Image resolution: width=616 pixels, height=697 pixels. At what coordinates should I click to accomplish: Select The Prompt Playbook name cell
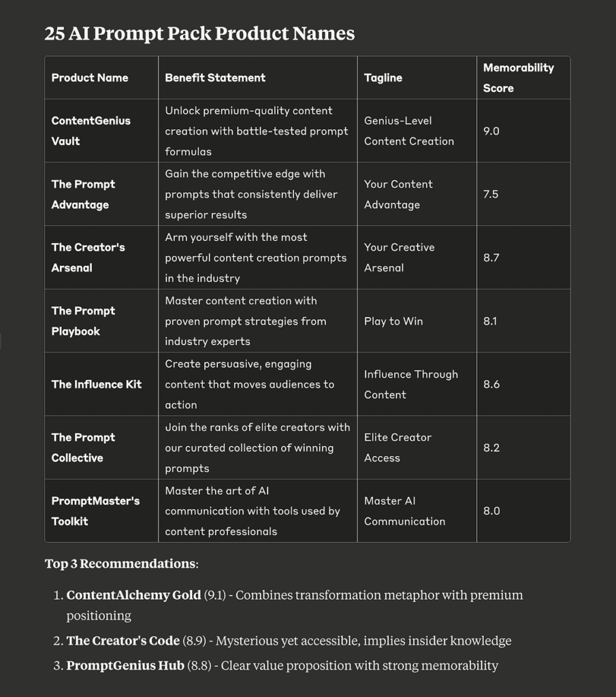click(x=101, y=321)
